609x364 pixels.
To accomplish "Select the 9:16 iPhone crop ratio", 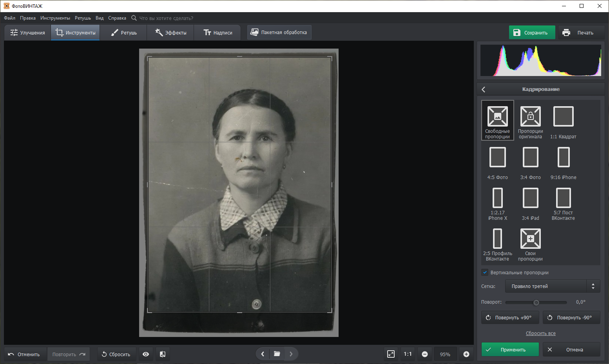I will click(563, 158).
